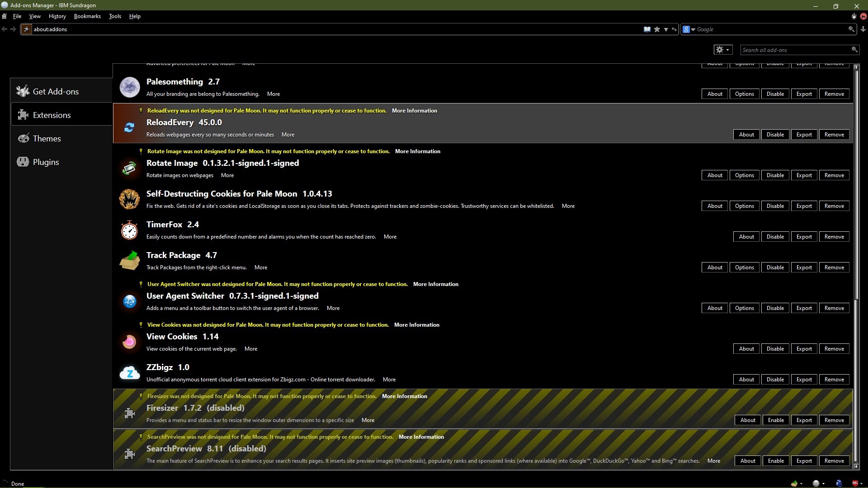Open the View menu
The image size is (868, 488).
point(35,16)
